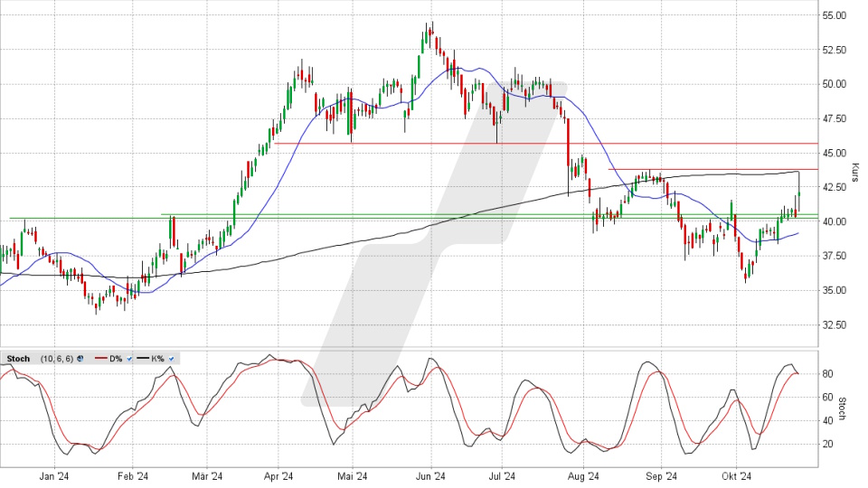Click the red D% line color swatch
The width and height of the screenshot is (868, 488).
[100, 359]
